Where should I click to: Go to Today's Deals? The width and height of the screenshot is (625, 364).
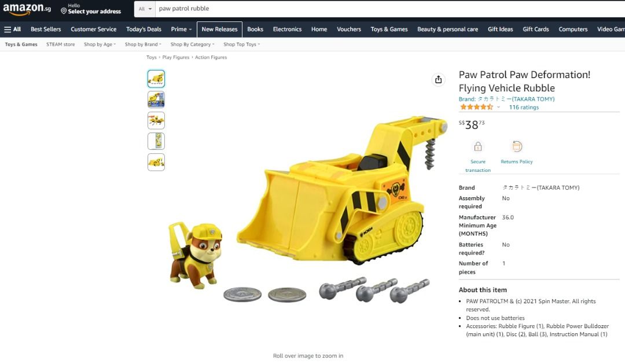point(144,29)
